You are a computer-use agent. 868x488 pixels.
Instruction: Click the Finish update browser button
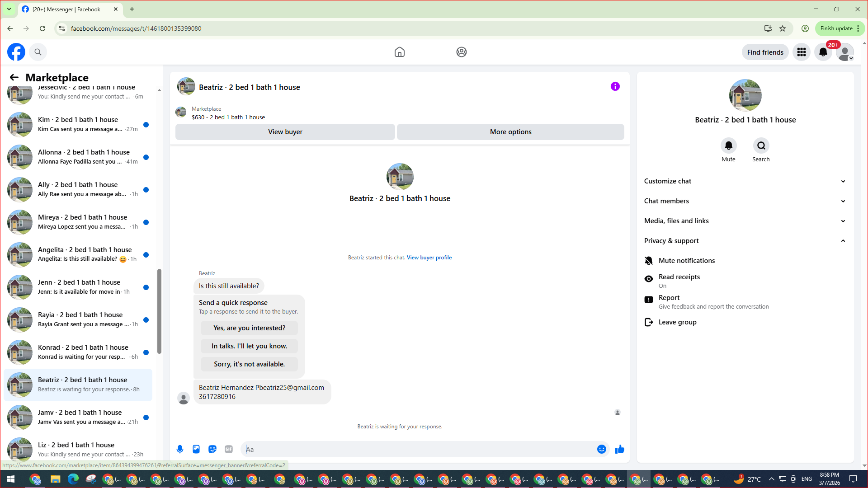point(840,28)
